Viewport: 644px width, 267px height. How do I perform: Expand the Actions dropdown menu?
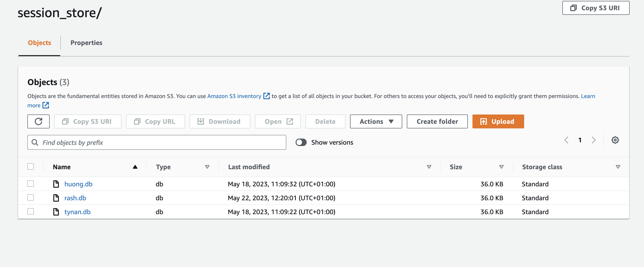(376, 121)
